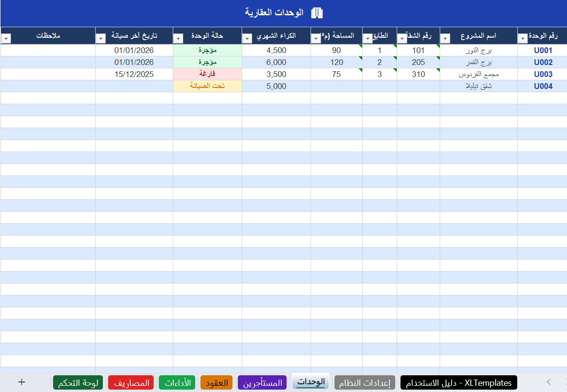Open filter dropdown for ملاحظات column
The width and height of the screenshot is (567, 392).
click(6, 38)
